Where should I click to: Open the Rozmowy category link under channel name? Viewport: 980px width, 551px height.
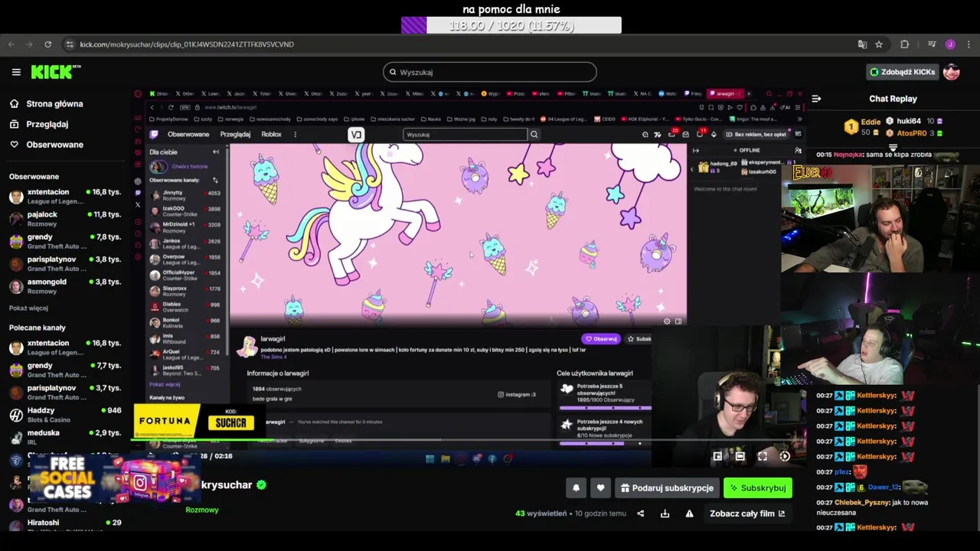coord(202,510)
